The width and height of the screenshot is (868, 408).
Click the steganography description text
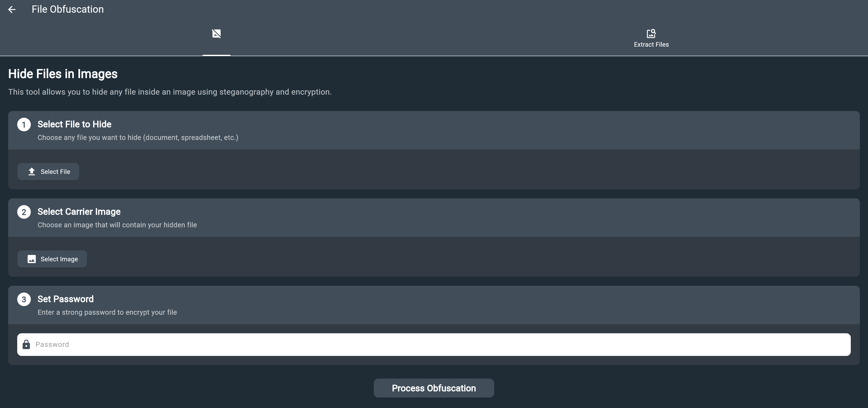(170, 92)
